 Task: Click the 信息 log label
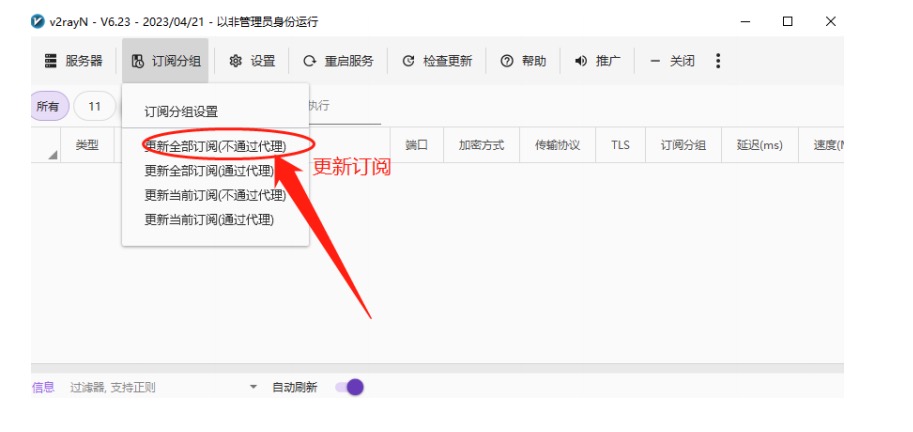pos(43,387)
